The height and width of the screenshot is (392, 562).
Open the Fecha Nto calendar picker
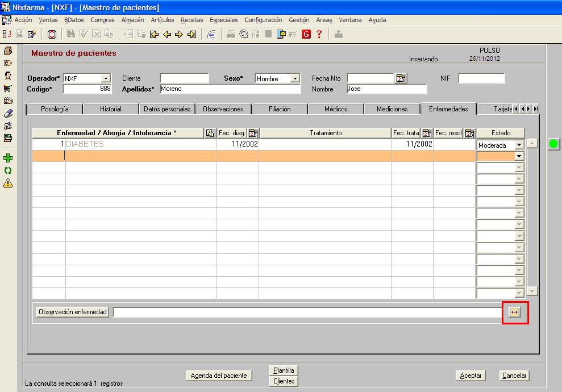coord(401,78)
